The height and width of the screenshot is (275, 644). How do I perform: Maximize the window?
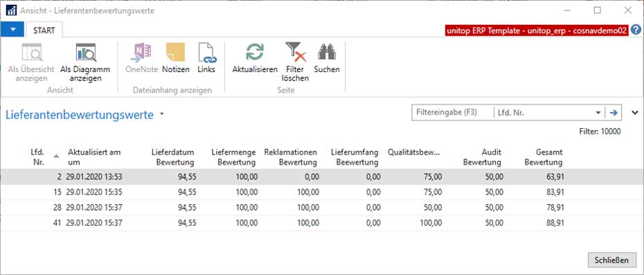(598, 10)
